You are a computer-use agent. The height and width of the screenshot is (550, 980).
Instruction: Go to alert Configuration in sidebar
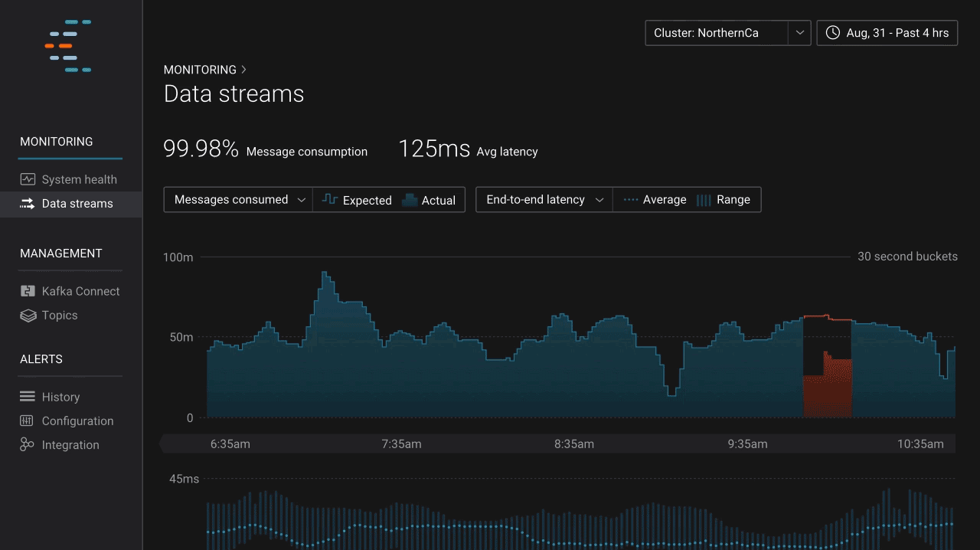point(77,421)
